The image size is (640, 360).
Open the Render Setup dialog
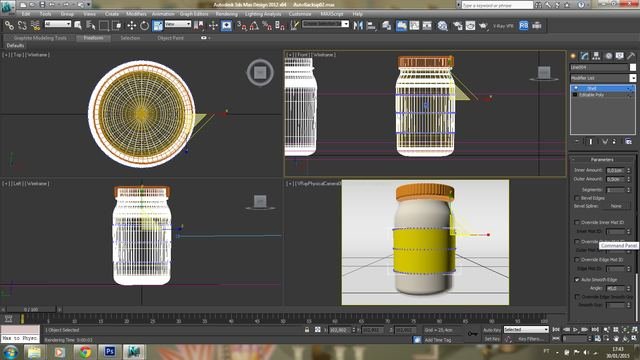coord(458,26)
